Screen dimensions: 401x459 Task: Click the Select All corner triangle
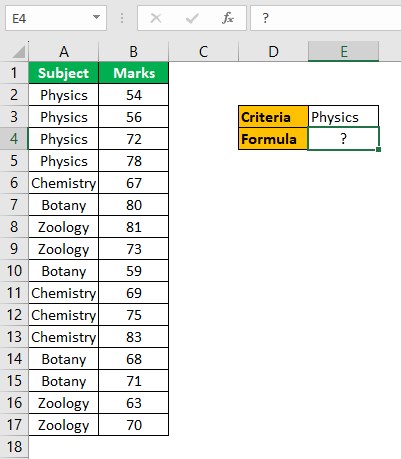[19, 52]
